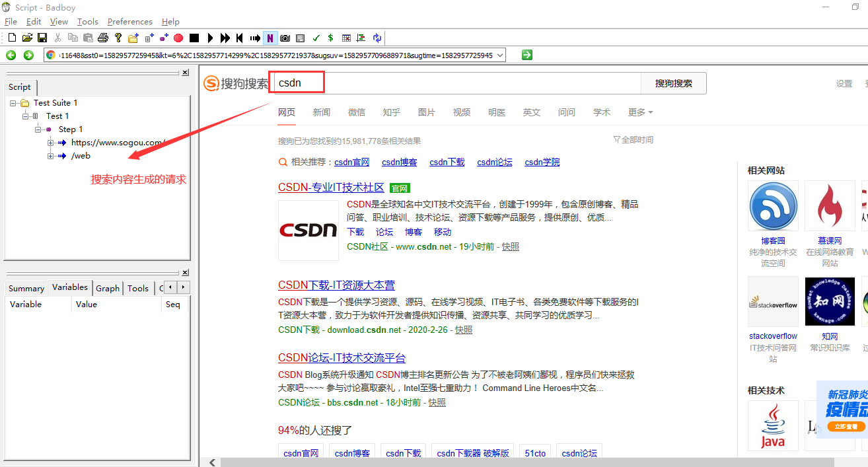Open the CSDN下载-IT资源大本营 result link
Image resolution: width=868 pixels, height=467 pixels.
coord(336,285)
